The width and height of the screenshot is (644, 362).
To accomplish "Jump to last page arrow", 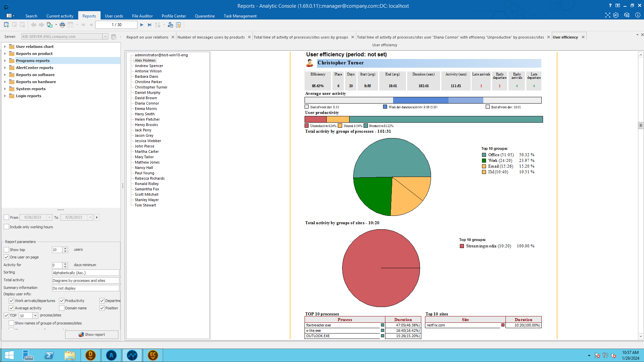I will pyautogui.click(x=150, y=25).
